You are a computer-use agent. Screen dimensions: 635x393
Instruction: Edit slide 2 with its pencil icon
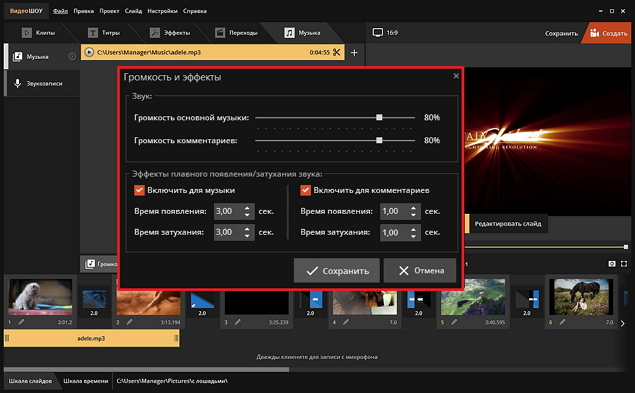[x=130, y=322]
